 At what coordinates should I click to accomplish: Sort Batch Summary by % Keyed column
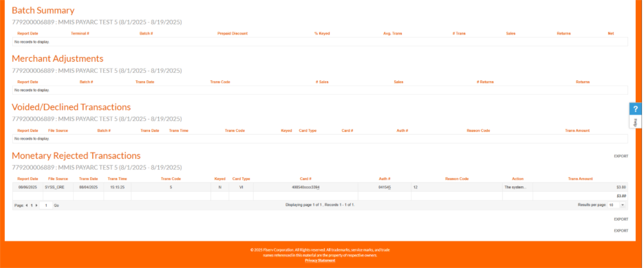(x=322, y=33)
